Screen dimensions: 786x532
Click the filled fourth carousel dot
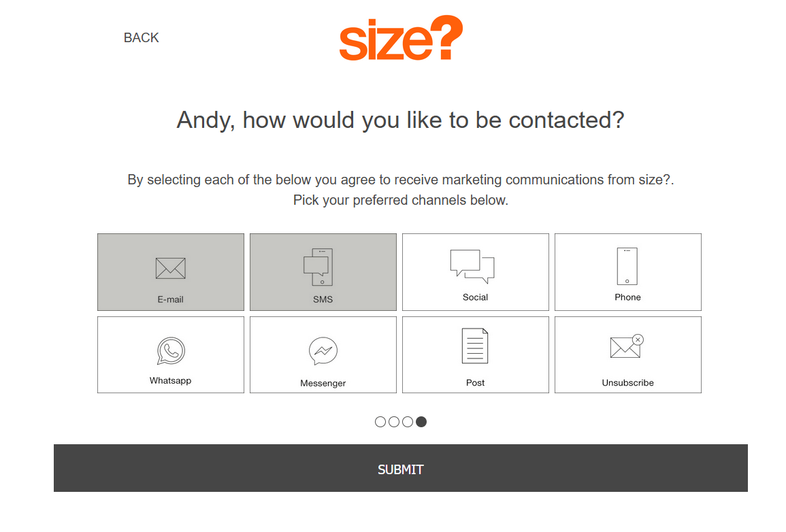[421, 422]
